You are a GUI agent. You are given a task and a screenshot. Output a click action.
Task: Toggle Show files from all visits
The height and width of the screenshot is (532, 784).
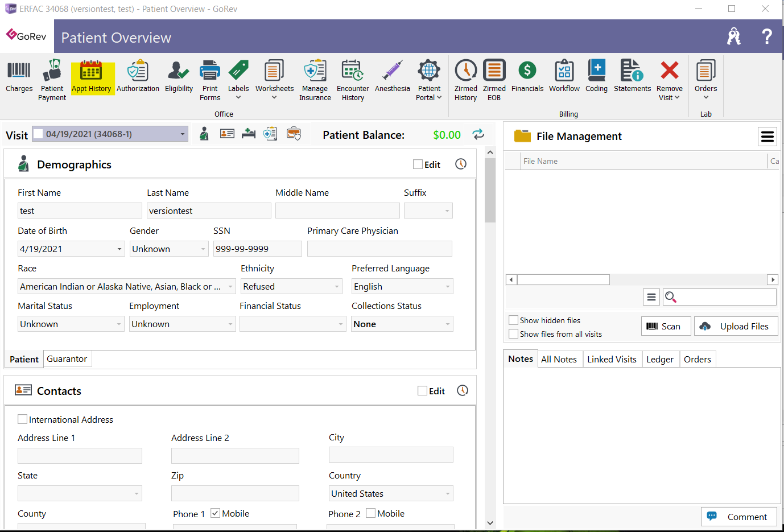[513, 334]
